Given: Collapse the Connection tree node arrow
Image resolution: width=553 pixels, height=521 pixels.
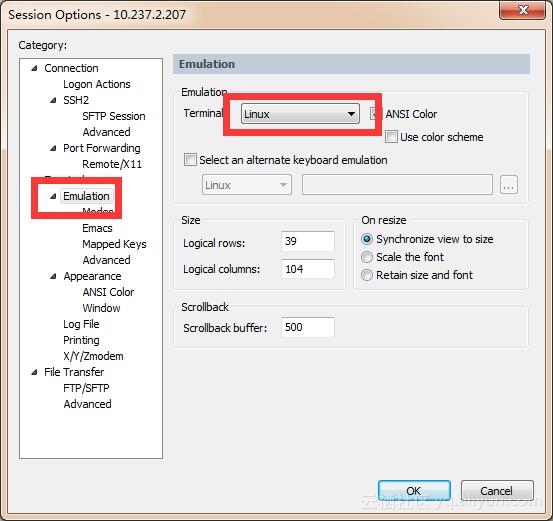Looking at the screenshot, I should tap(34, 68).
